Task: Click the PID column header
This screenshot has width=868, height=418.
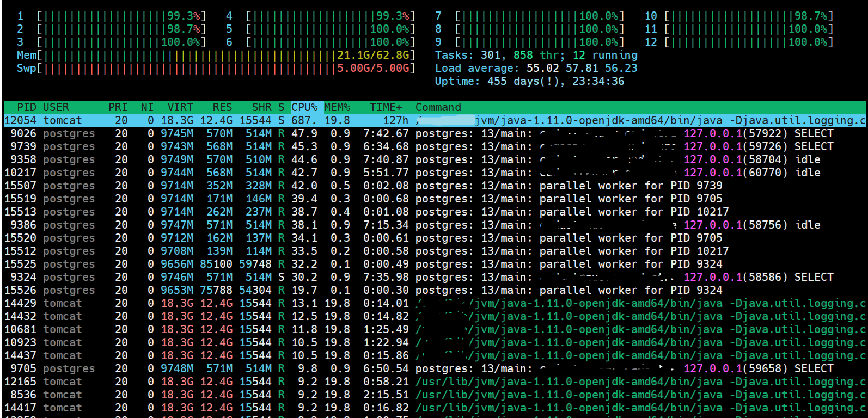Action: point(27,107)
